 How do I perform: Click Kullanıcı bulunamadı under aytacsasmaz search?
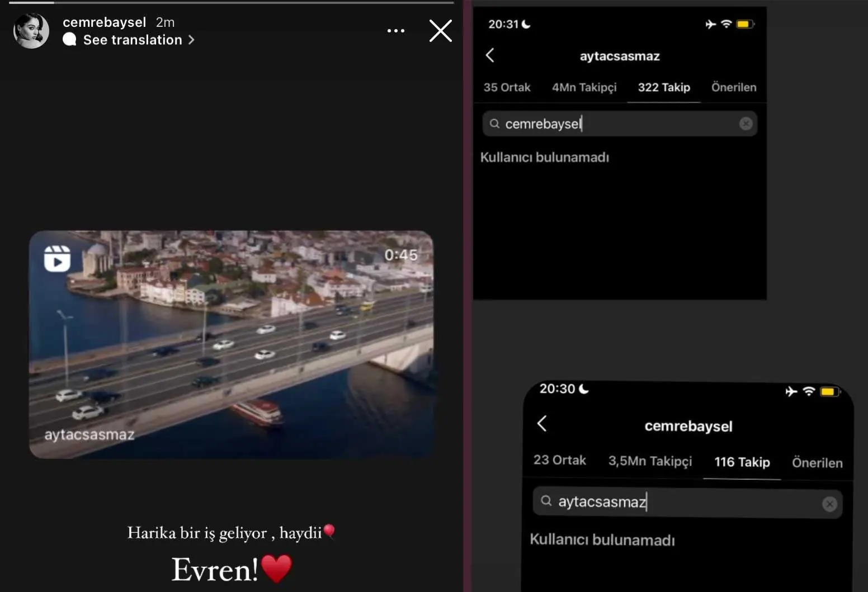click(602, 539)
